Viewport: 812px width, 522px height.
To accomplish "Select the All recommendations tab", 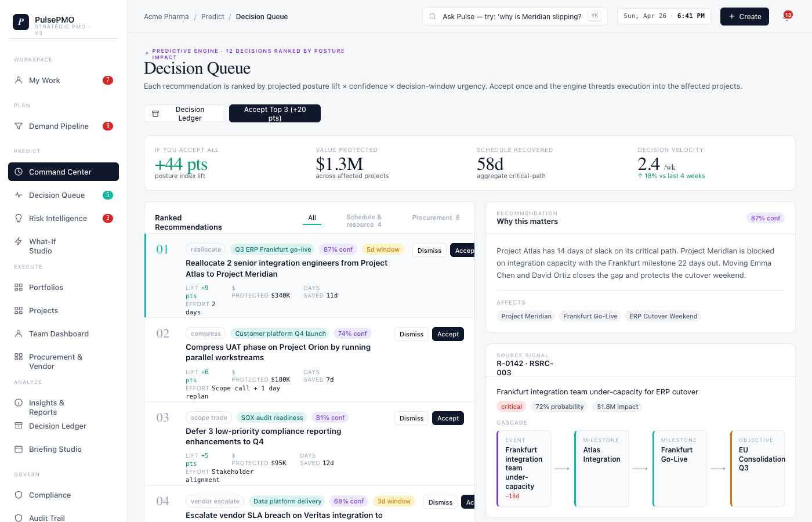I will pyautogui.click(x=312, y=218).
